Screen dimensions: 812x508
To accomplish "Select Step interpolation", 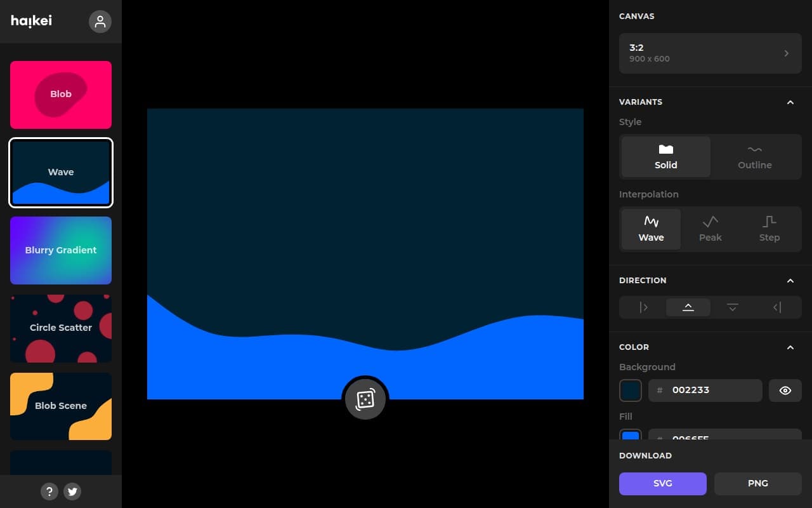I will click(769, 229).
